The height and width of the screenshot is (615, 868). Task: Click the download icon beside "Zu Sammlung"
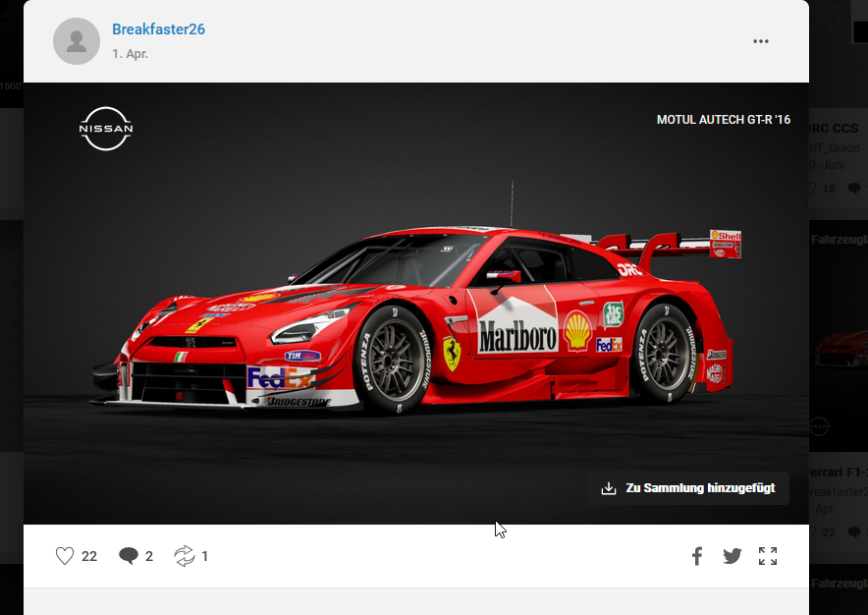pyautogui.click(x=609, y=488)
